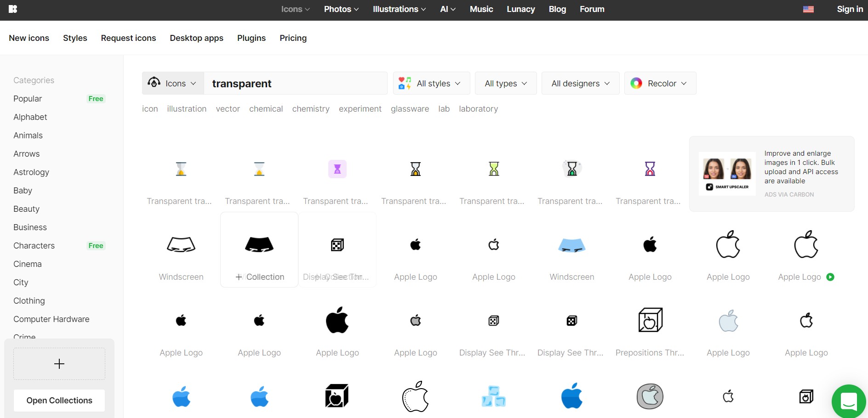This screenshot has width=868, height=418.
Task: Click the search field containing 'transparent'
Action: tap(296, 83)
